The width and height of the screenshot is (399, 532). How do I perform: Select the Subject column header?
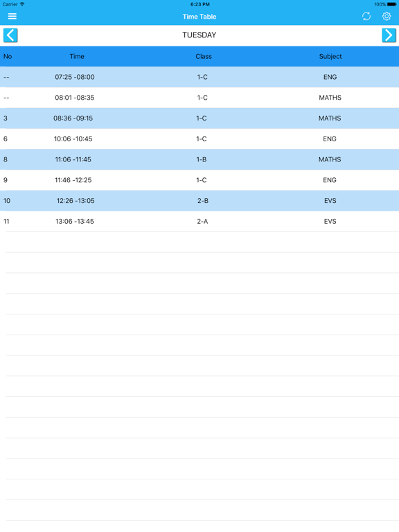click(x=330, y=56)
